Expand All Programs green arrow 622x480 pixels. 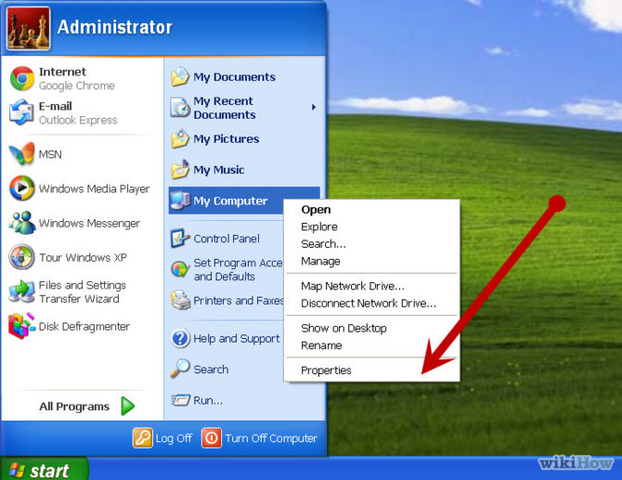click(x=128, y=406)
